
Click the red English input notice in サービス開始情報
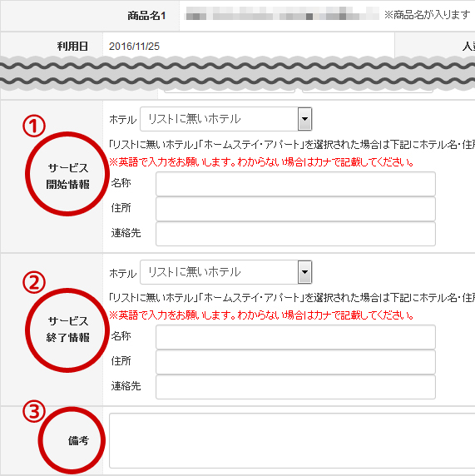(261, 162)
